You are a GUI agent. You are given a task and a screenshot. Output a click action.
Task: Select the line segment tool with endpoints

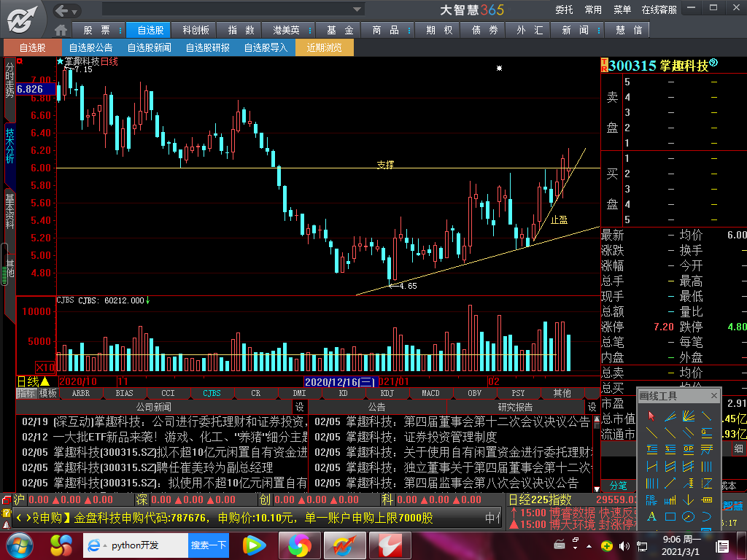point(706,416)
